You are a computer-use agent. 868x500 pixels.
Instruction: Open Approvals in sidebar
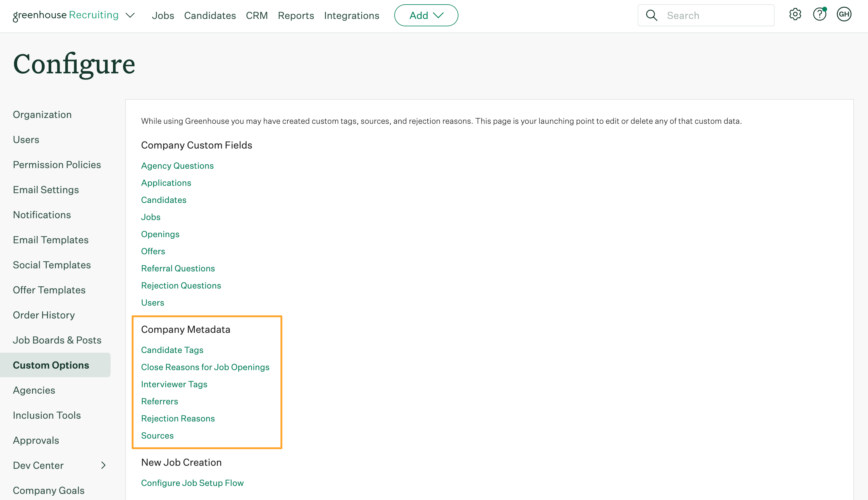pos(36,441)
